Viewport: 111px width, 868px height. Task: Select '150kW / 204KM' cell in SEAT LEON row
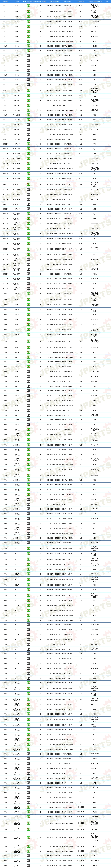[x=67, y=51]
